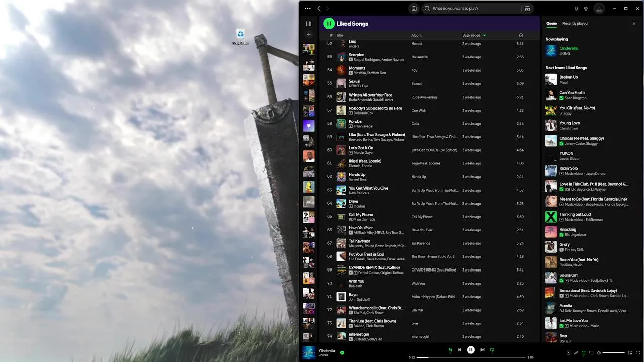644x362 pixels.
Task: Skip to the previous track
Action: (x=459, y=350)
